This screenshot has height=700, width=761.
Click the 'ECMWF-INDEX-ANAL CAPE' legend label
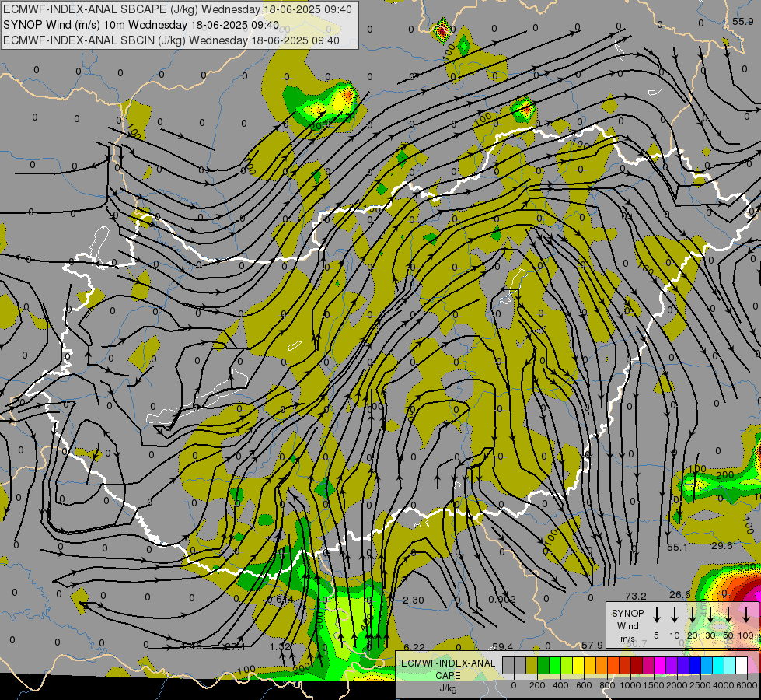(449, 670)
